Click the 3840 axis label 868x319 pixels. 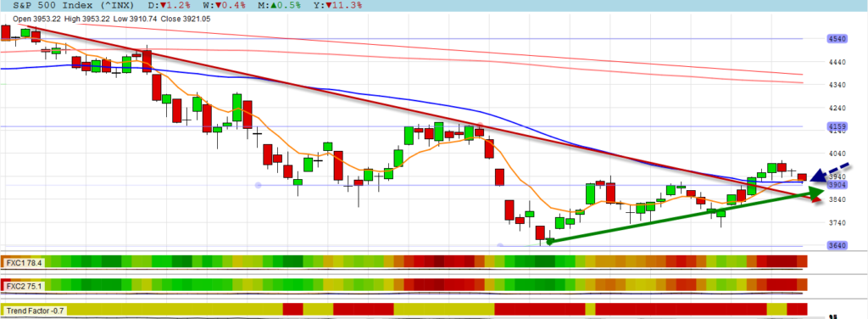[837, 200]
